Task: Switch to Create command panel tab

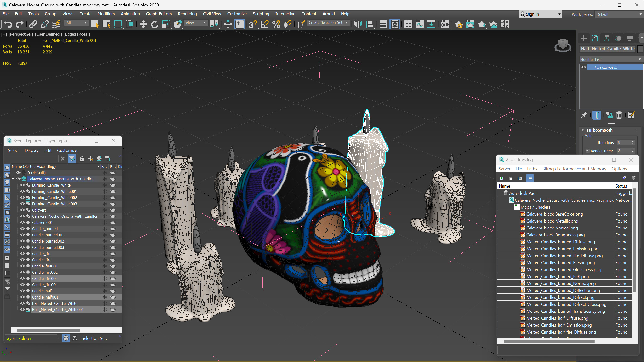Action: pos(583,38)
